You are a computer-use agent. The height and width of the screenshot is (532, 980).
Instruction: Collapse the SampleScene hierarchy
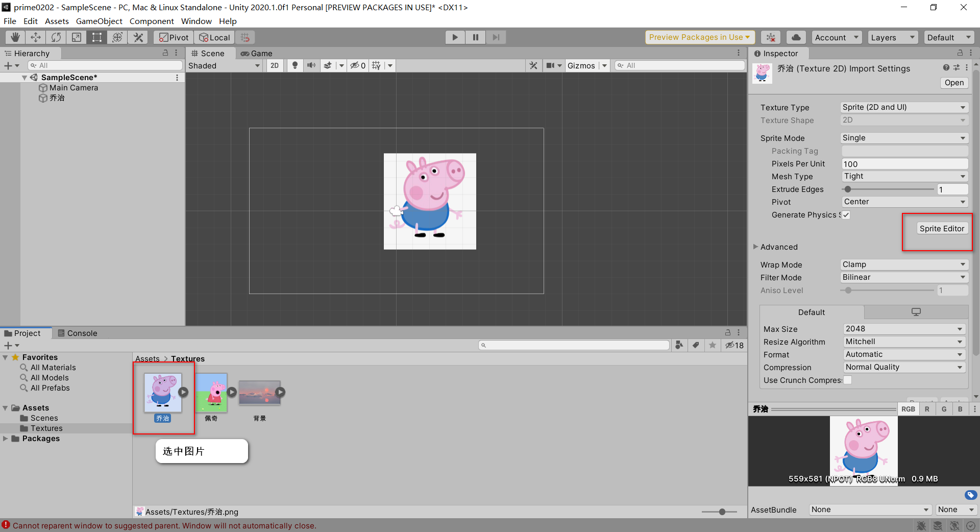tap(24, 78)
